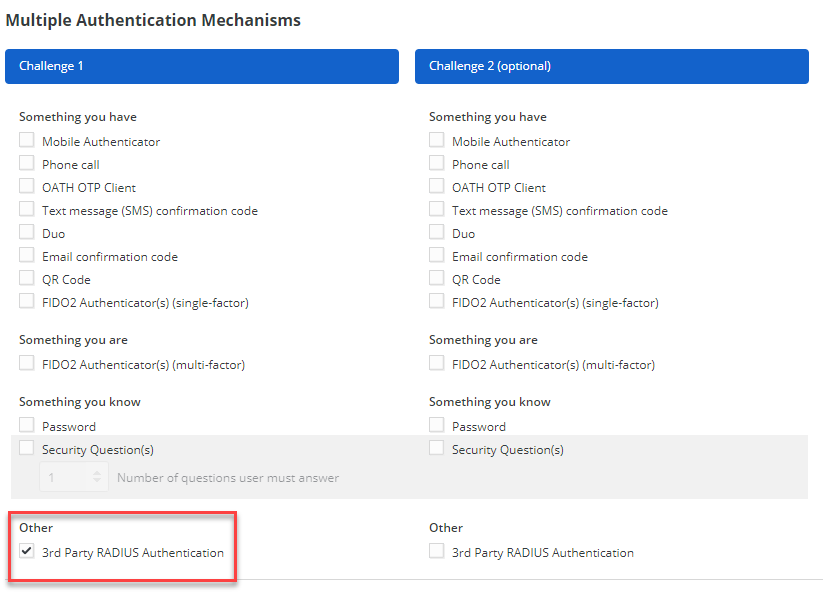Select FIDO2 Authenticator(s) single-factor in Challenge 1

click(x=26, y=301)
